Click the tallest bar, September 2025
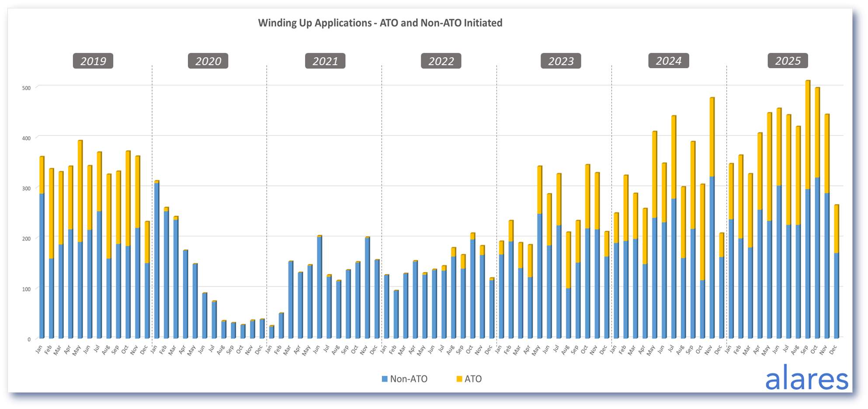868x409 pixels. 808,209
